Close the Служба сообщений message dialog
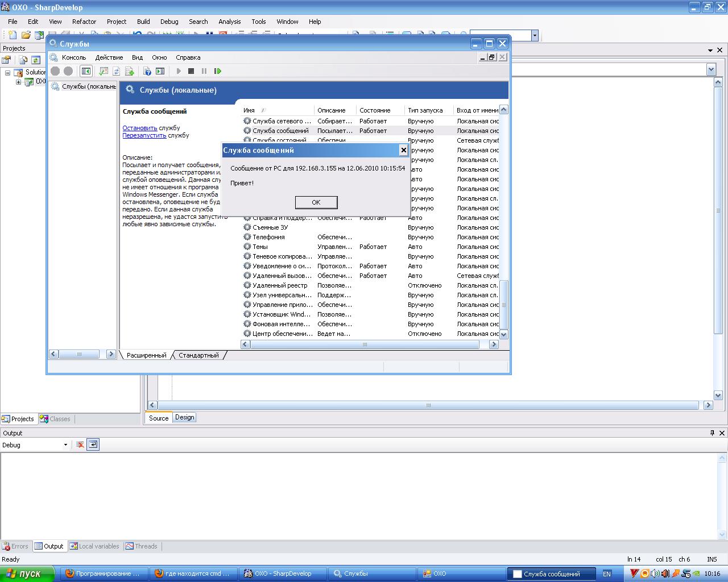The height and width of the screenshot is (582, 728). pos(403,150)
